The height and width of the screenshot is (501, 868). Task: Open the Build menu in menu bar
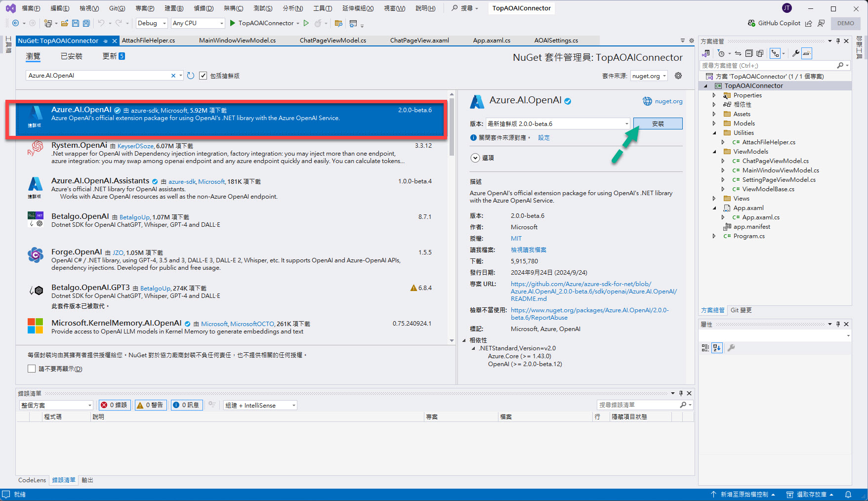click(x=174, y=8)
